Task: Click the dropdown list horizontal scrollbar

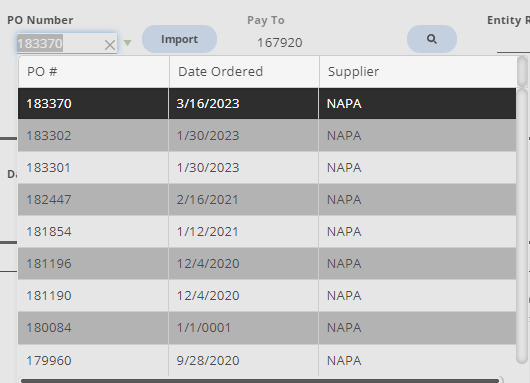Action: [260, 381]
